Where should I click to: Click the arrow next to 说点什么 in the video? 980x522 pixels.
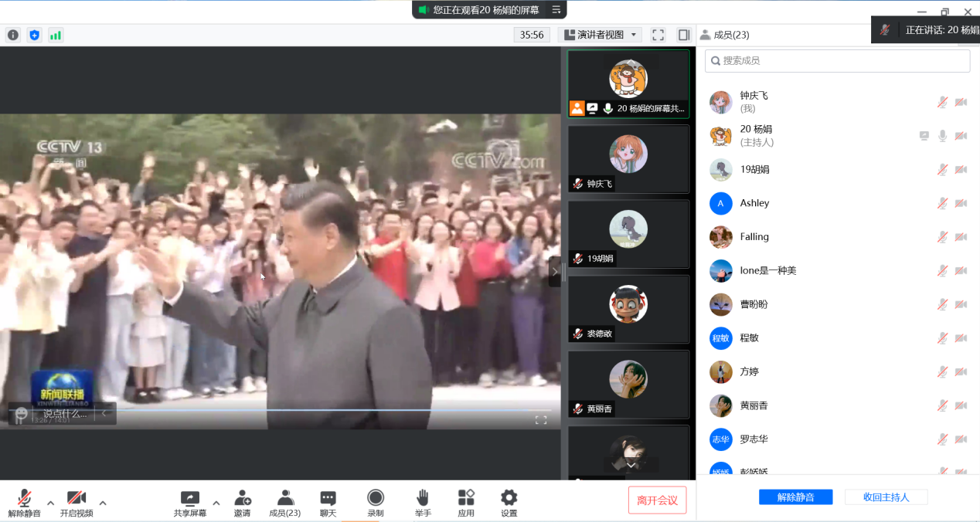[104, 414]
